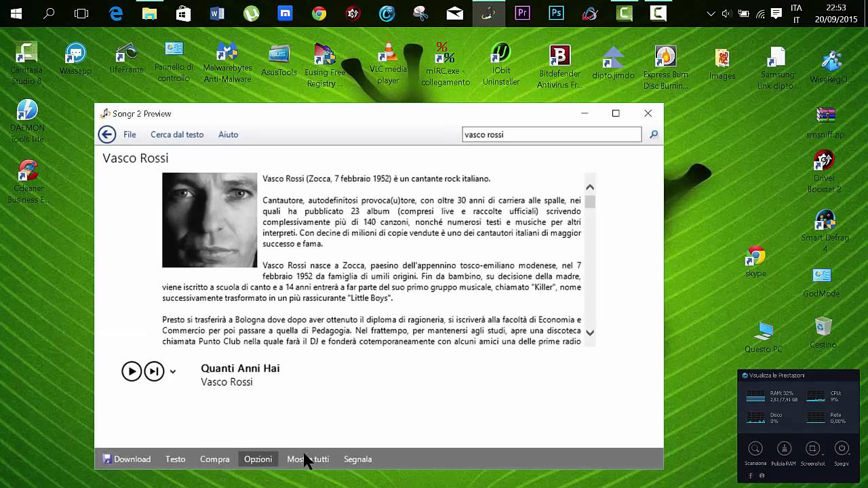
Task: Select the dipto.jimdo desktop shortcut
Action: (612, 63)
